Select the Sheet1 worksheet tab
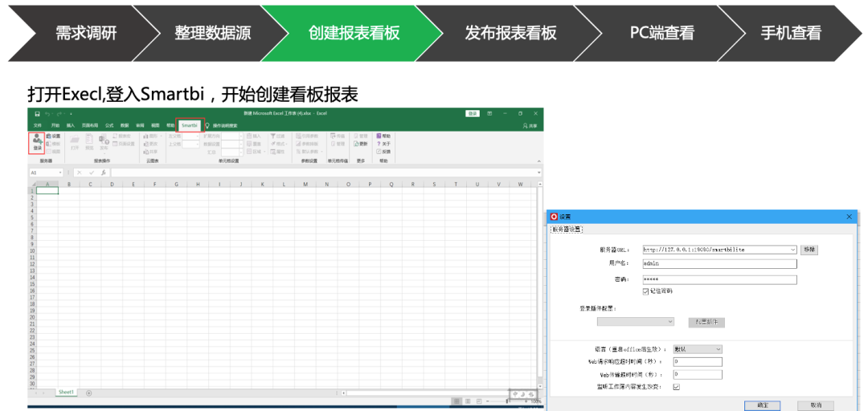Image resolution: width=868 pixels, height=411 pixels. (67, 392)
